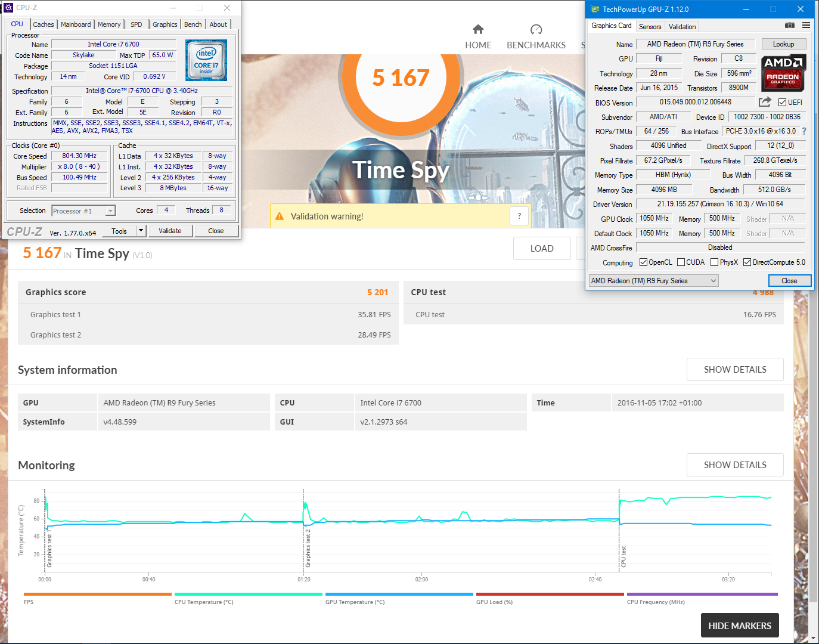Open the BENCHMARKS gauge icon

tap(536, 29)
